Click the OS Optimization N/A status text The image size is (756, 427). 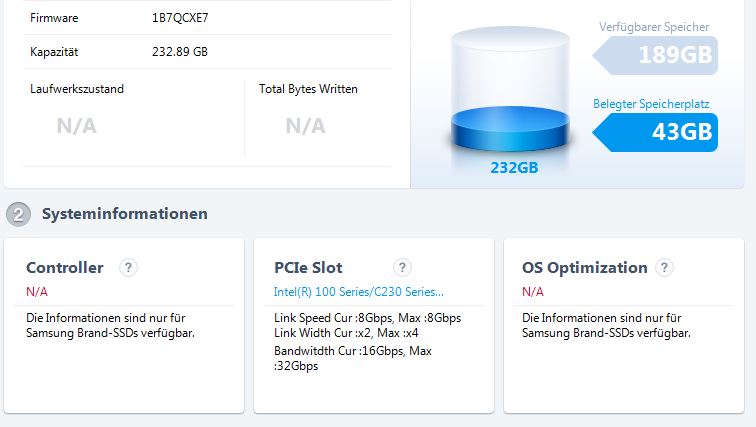533,292
